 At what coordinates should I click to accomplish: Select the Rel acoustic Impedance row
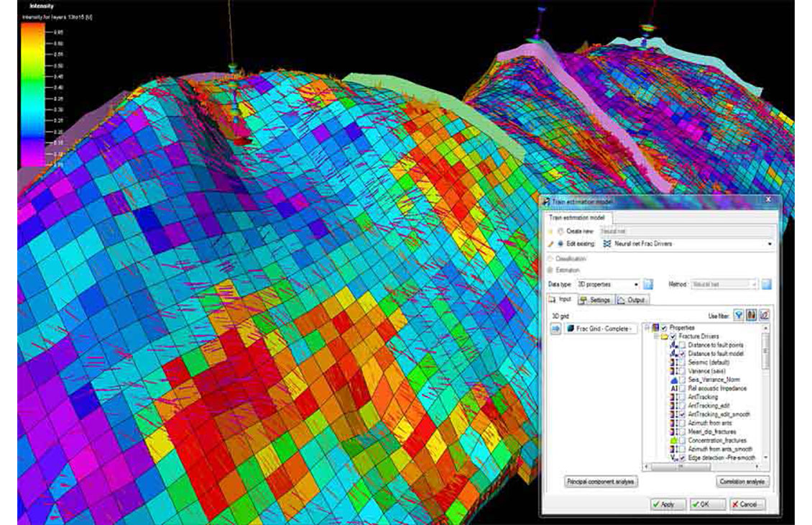point(717,388)
